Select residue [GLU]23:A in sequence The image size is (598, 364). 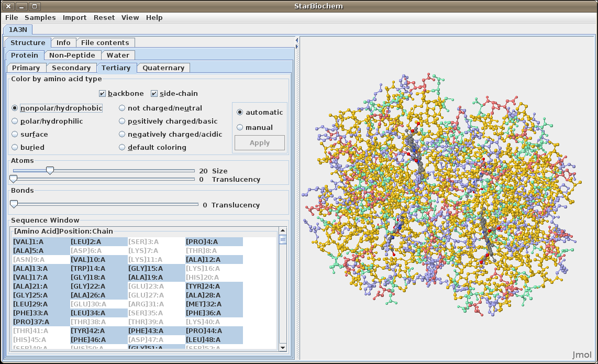click(157, 286)
